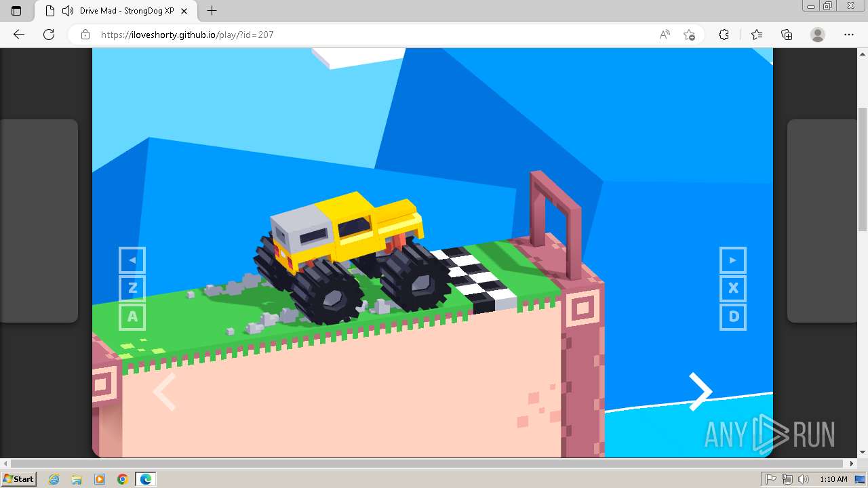Select the Drive Mad - StrongDog XP tab

pyautogui.click(x=115, y=11)
